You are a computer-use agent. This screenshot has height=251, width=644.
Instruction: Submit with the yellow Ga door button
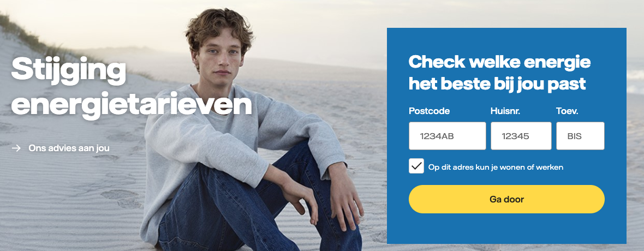(x=506, y=199)
